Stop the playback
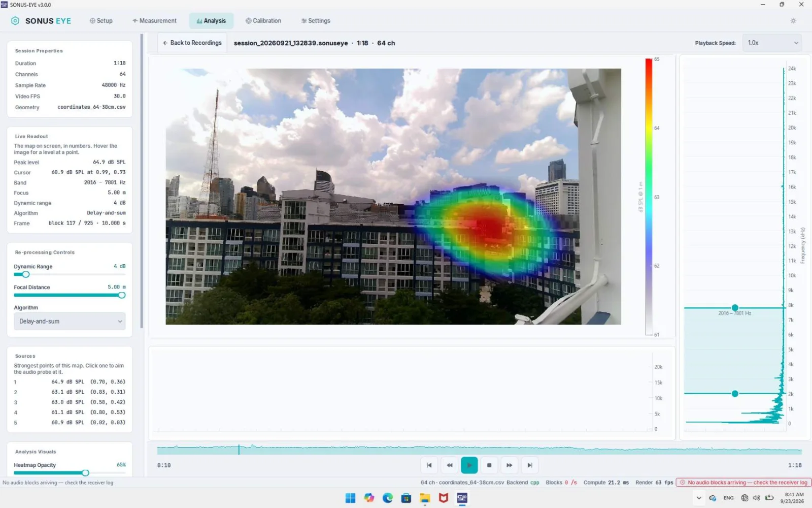Screen dimensions: 812x508 (489, 465)
